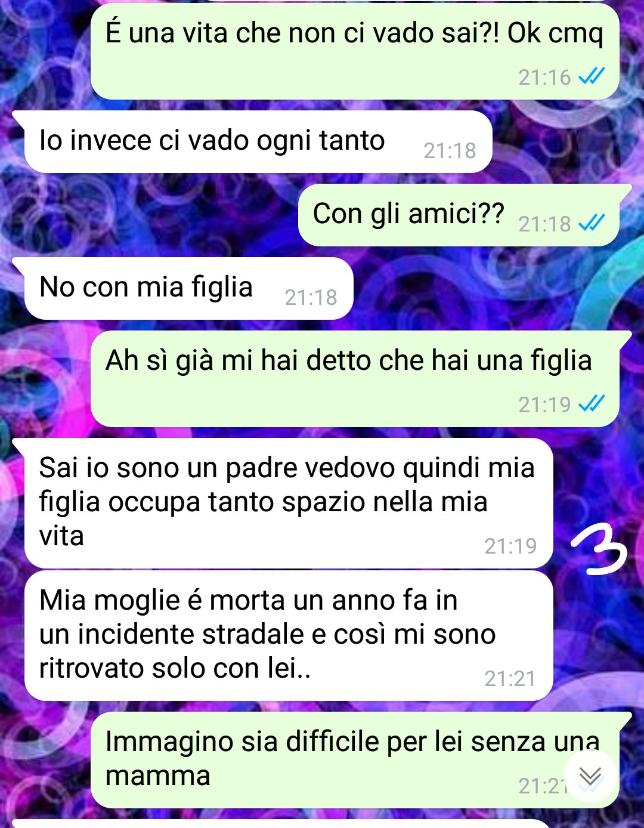The width and height of the screenshot is (644, 828).
Task: Tap the scroll-to-bottom double chevron button
Action: 590,776
